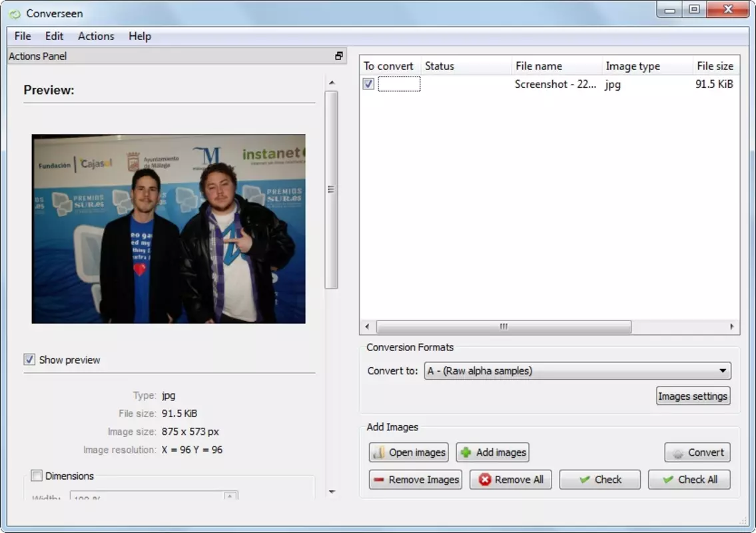Click the Actions Panel scroll down arrow
Image resolution: width=756 pixels, height=533 pixels.
[x=332, y=492]
